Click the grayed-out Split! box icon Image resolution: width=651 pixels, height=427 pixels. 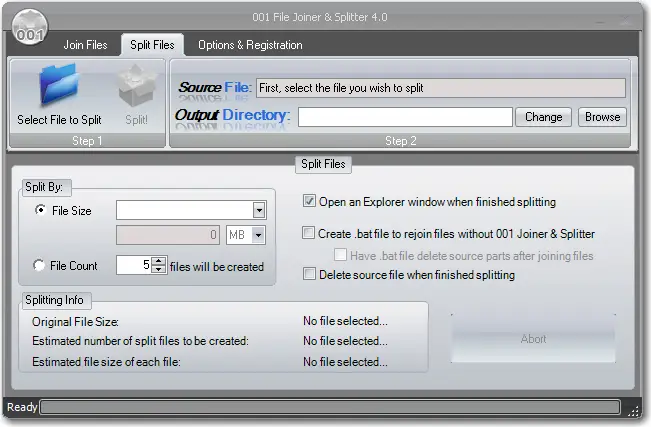pos(137,85)
